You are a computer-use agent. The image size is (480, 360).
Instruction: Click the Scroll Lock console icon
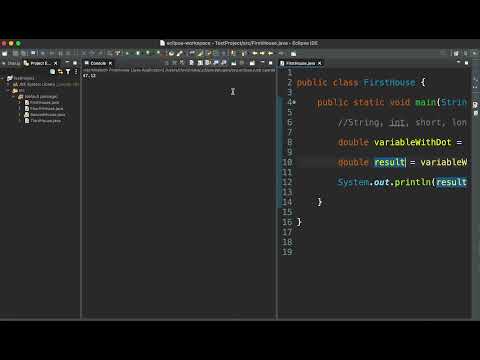tap(200, 62)
